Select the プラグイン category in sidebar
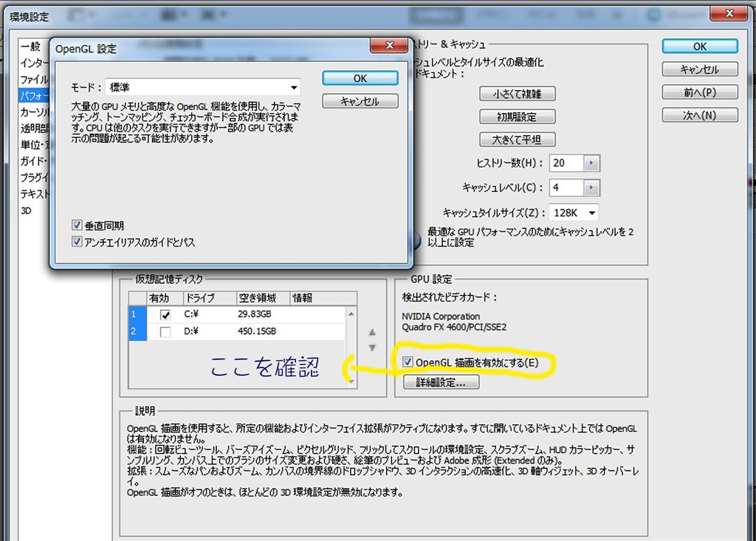Screen dimensions: 756x541 (34, 177)
